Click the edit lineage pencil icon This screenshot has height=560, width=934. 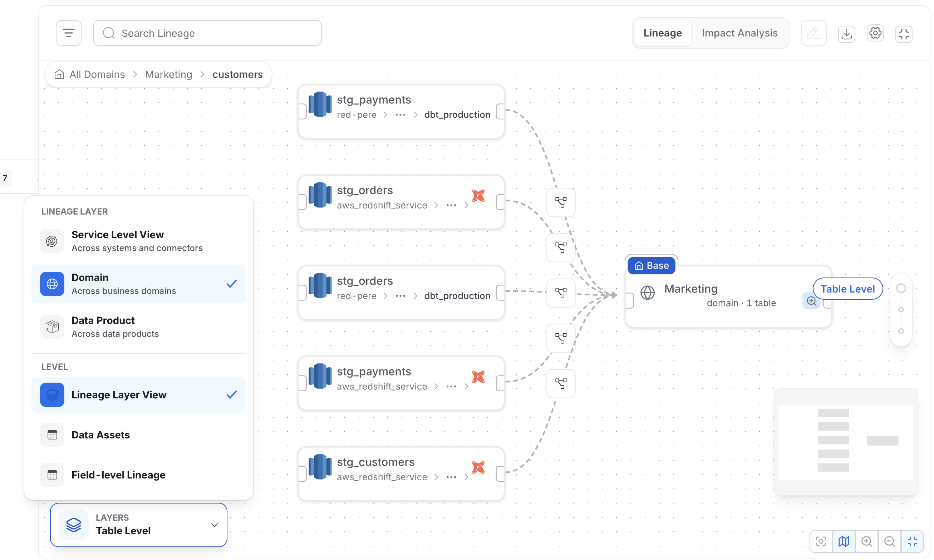813,33
